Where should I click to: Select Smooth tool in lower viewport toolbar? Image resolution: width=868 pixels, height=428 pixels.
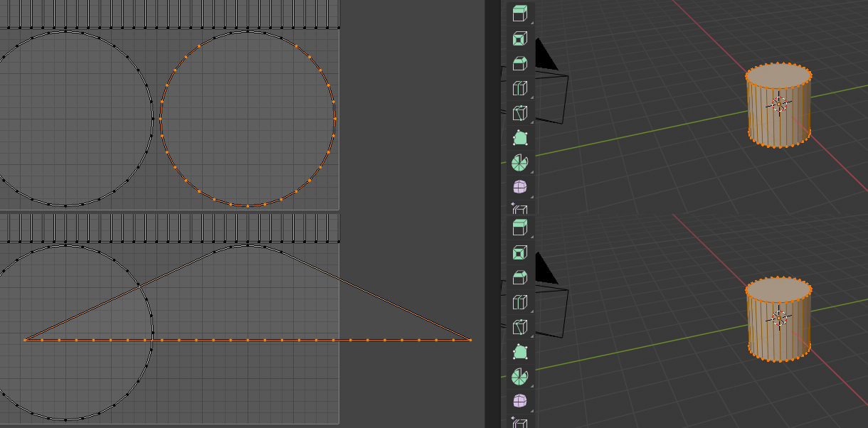[x=520, y=401]
